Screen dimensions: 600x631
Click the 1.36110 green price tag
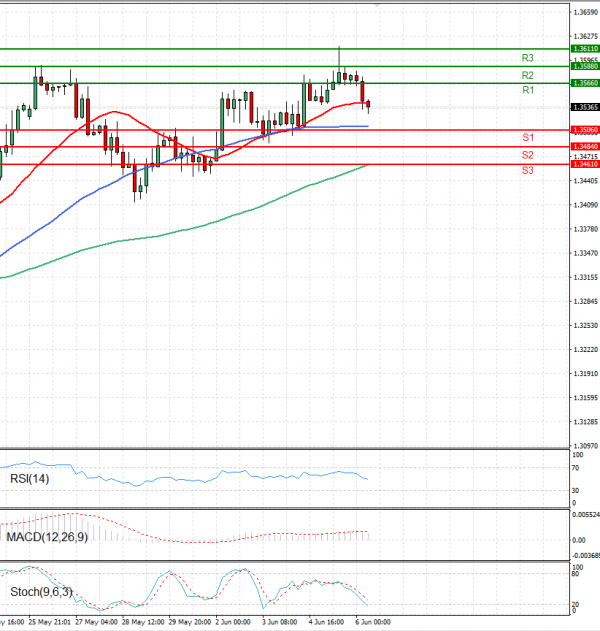tap(585, 48)
